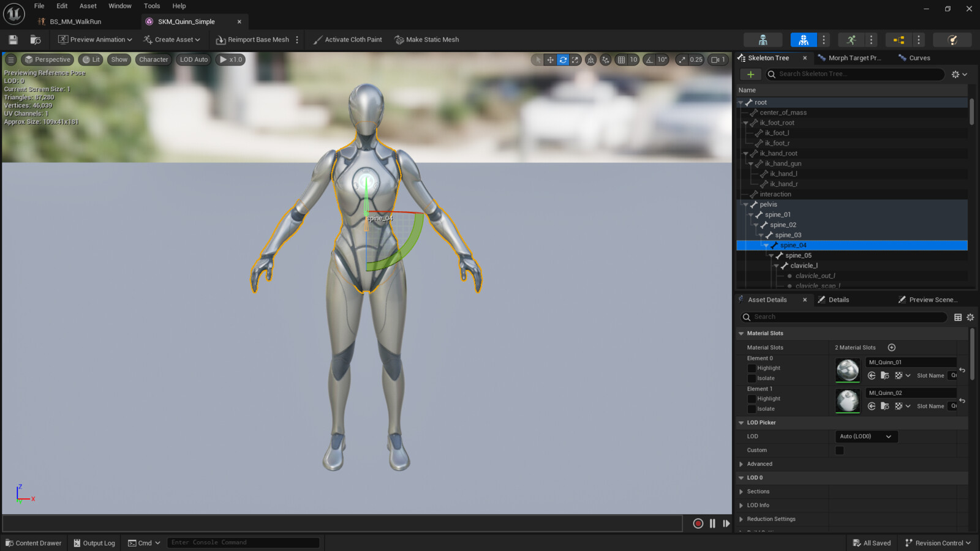Open the Animation Blueprint mode
The image size is (980, 551).
click(899, 40)
